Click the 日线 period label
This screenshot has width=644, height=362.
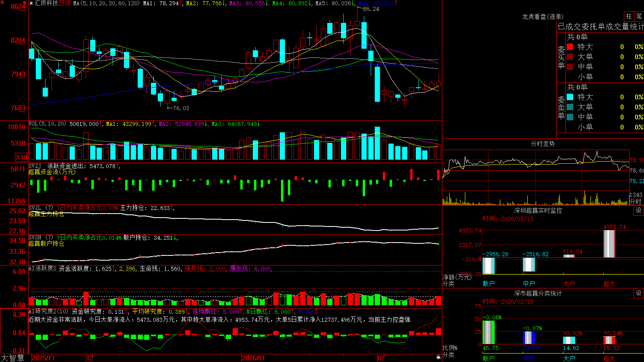(x=65, y=3)
